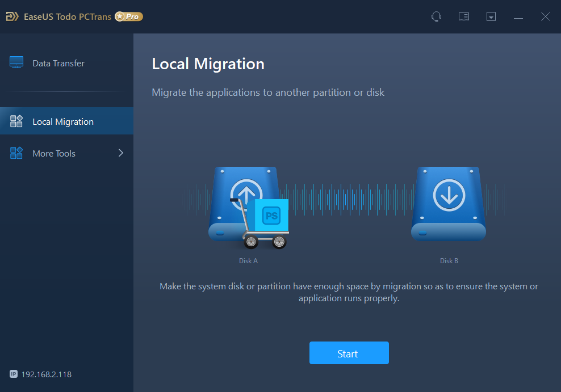Click the Disk B label
Screen dimensions: 561x392
coord(449,261)
